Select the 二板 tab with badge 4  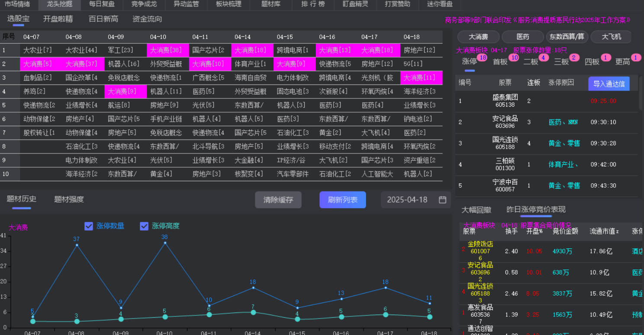[531, 62]
